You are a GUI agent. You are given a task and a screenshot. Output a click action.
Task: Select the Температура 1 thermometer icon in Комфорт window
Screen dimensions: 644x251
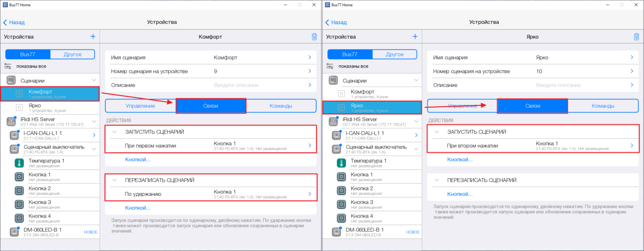pyautogui.click(x=19, y=163)
